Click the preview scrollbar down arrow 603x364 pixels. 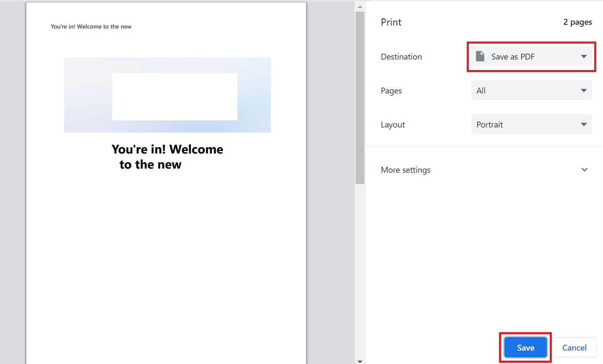click(x=360, y=361)
